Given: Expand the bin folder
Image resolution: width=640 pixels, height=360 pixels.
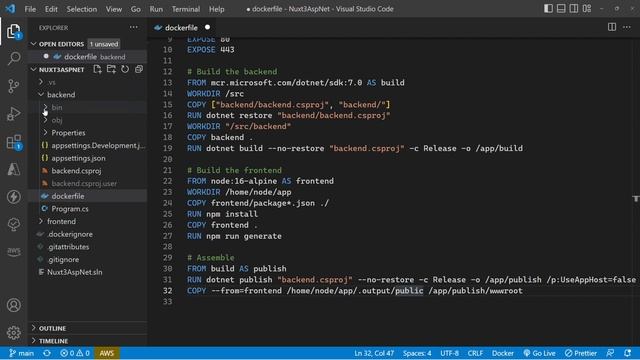Looking at the screenshot, I should click(45, 107).
